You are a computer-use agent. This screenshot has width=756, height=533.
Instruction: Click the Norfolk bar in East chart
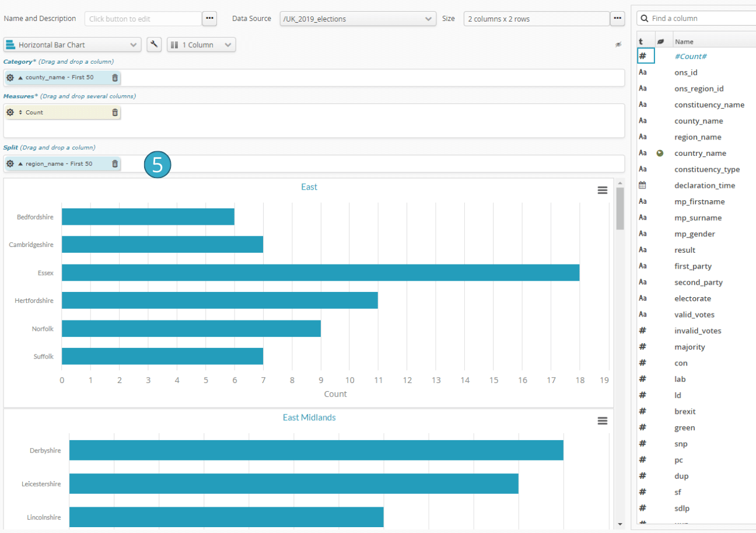point(191,328)
